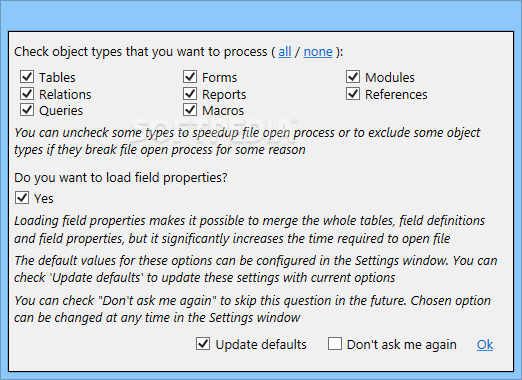Click the dialog's blue title bar
The width and height of the screenshot is (522, 380).
click(261, 15)
